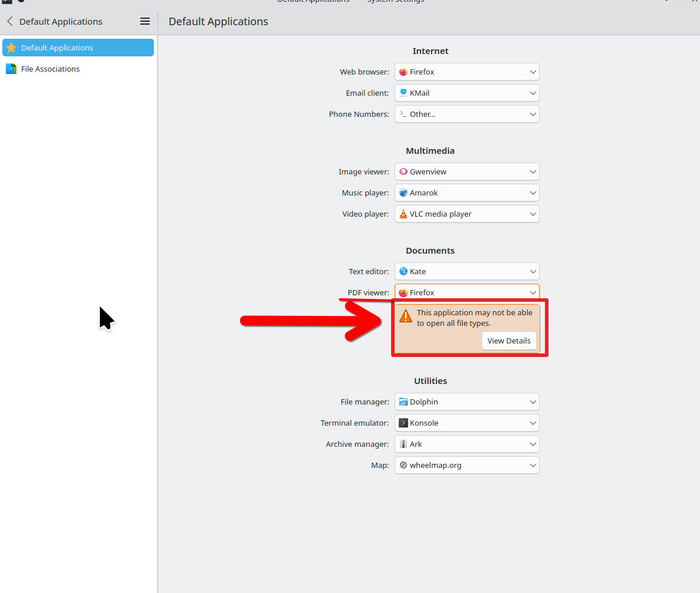Open the Web browser dropdown
The height and width of the screenshot is (593, 700).
pos(467,72)
